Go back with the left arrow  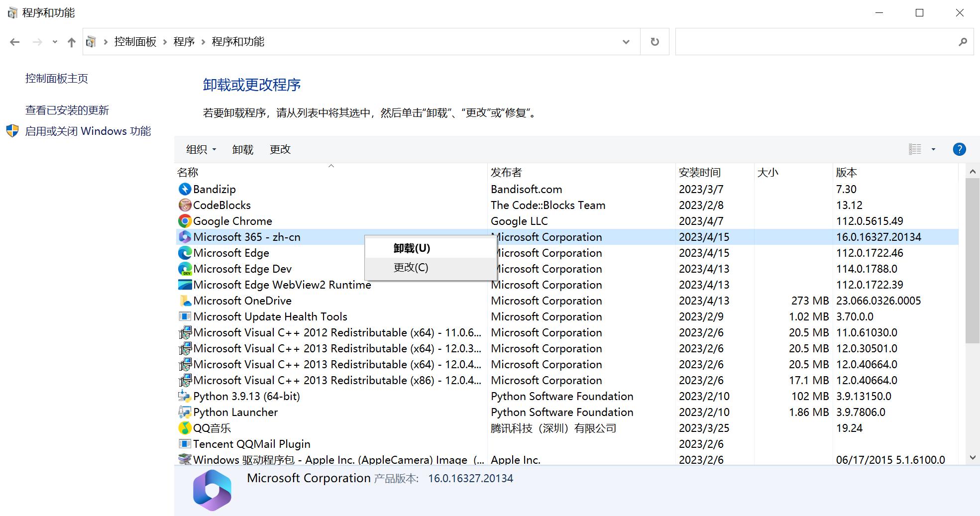point(15,42)
